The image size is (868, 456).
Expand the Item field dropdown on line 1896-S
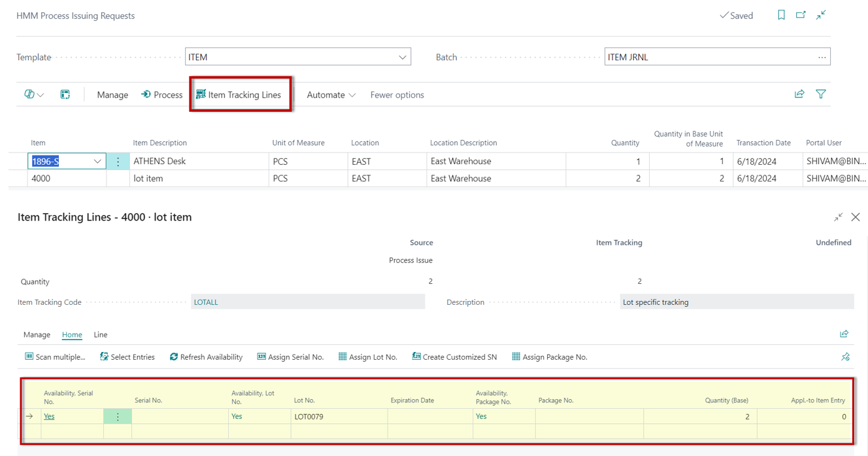point(97,160)
